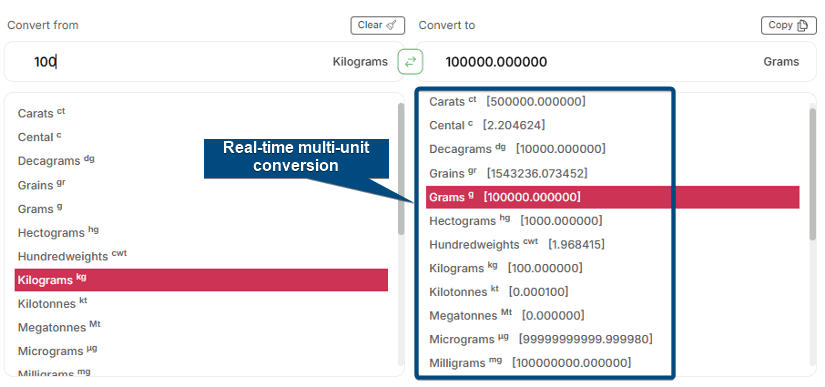Swap units with the green arrows icon
Screen dimensions: 825x387
tap(410, 62)
